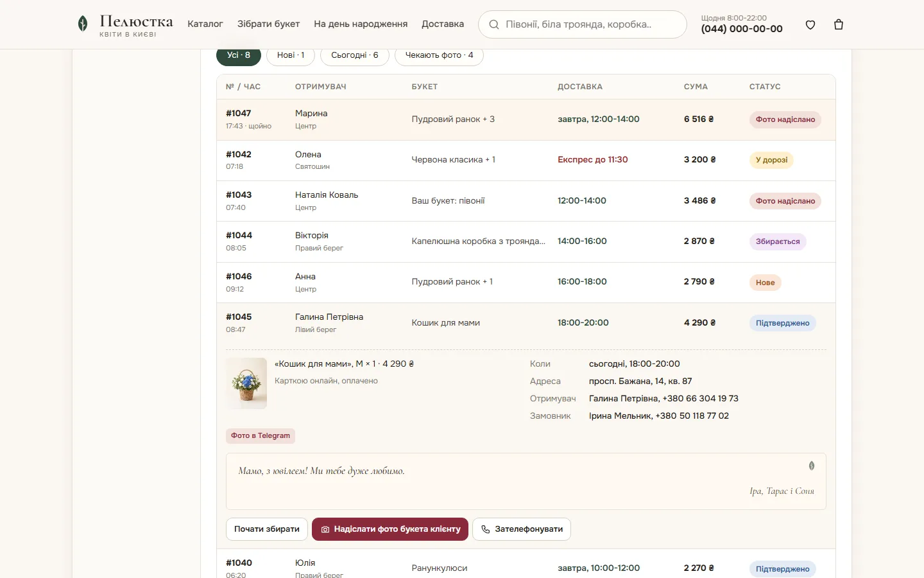Open the «Кошик для мами» bouquet thumbnail
This screenshot has height=578, width=924.
tap(246, 383)
